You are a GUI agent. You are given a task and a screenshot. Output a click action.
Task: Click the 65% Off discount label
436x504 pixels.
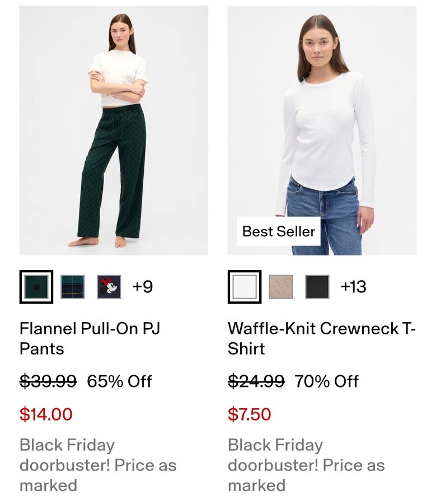(120, 381)
